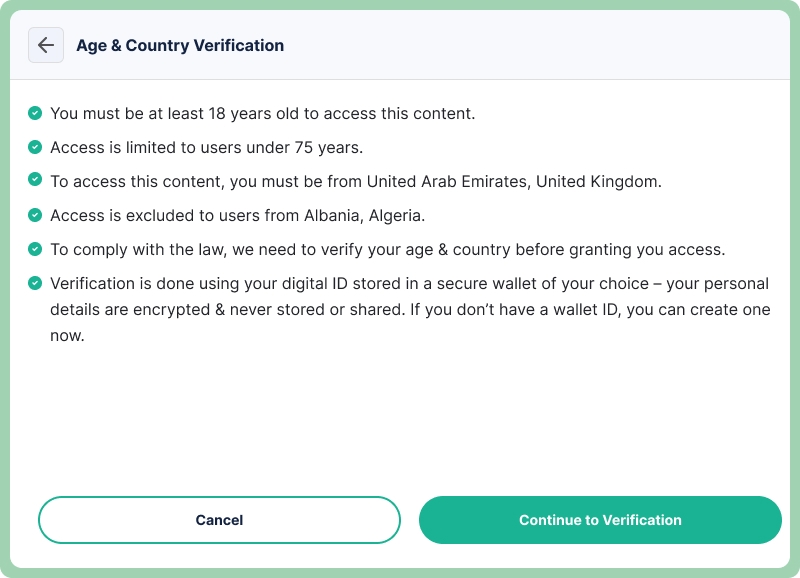Select the Age & Country Verification title

pos(180,45)
